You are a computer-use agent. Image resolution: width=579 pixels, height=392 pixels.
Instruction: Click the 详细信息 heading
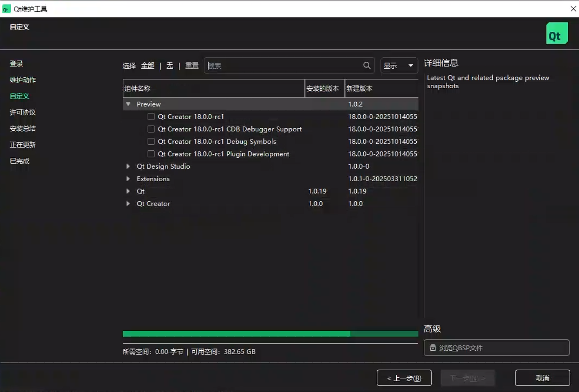pyautogui.click(x=441, y=63)
